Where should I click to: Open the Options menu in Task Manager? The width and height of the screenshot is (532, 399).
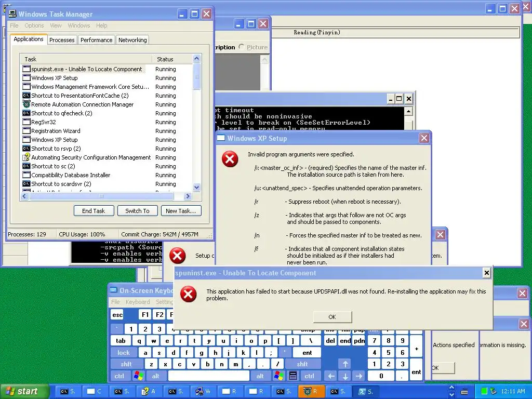[x=34, y=25]
